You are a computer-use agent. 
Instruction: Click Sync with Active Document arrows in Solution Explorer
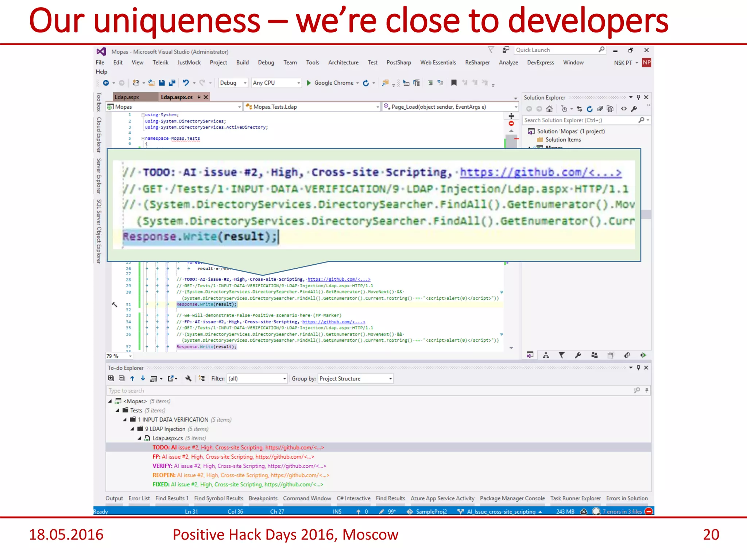pyautogui.click(x=580, y=109)
